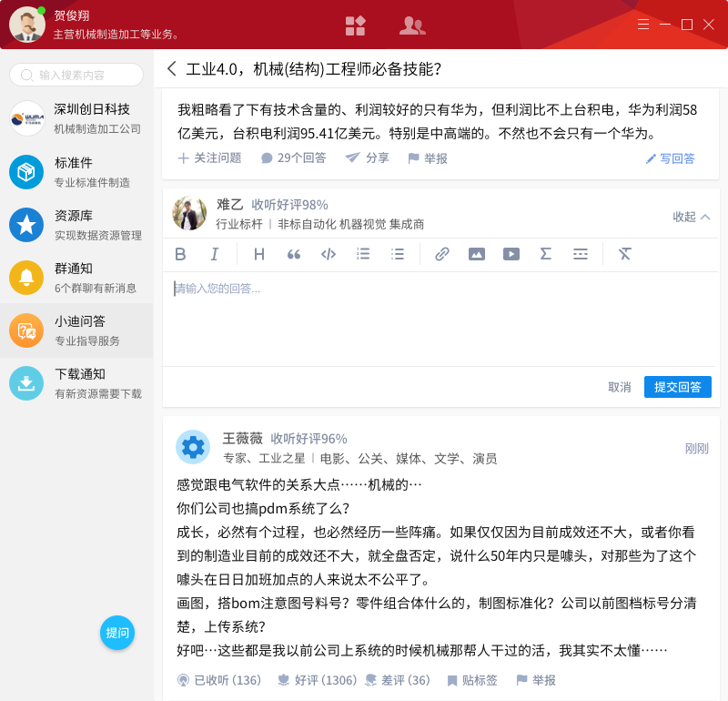Apply bold formatting in the editor
This screenshot has height=701, width=728.
click(x=180, y=254)
